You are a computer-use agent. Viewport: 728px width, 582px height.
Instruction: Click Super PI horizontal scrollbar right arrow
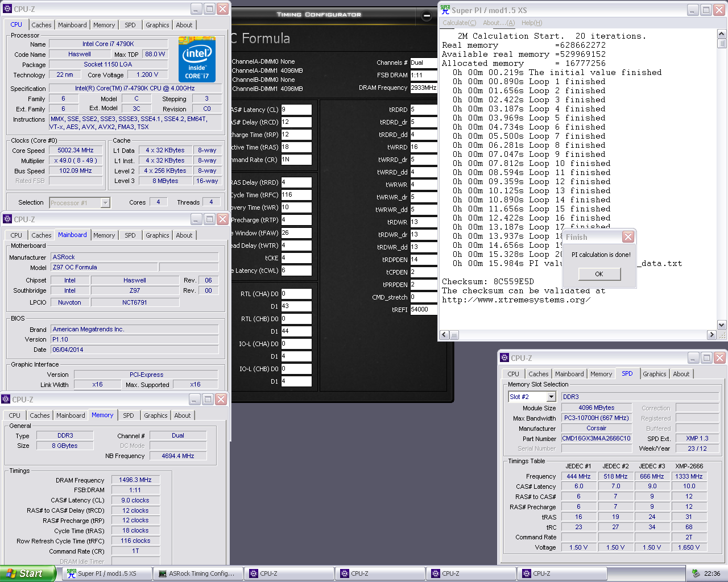click(x=712, y=335)
